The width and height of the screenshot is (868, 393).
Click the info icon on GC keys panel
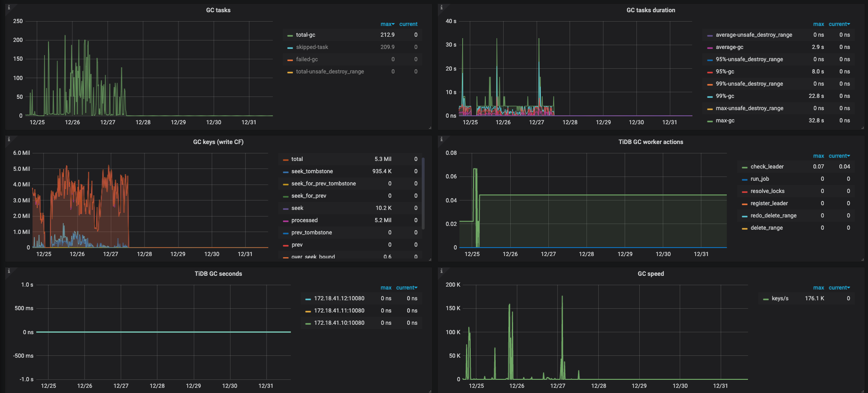tap(8, 139)
